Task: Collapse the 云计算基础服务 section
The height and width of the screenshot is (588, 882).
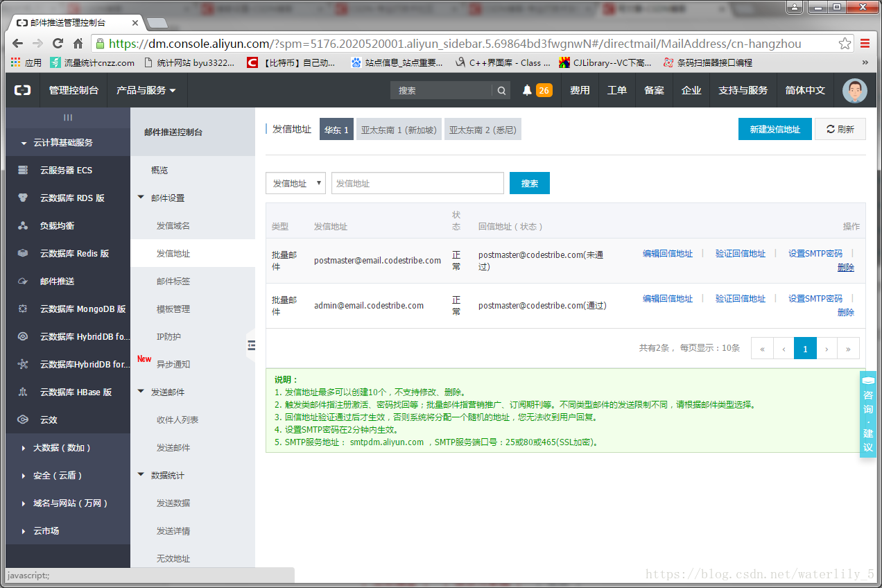Action: click(x=62, y=142)
